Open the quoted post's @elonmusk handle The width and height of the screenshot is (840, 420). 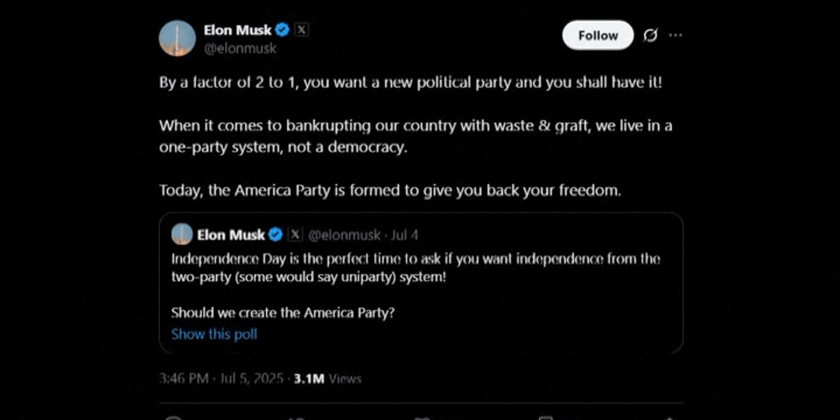point(344,235)
